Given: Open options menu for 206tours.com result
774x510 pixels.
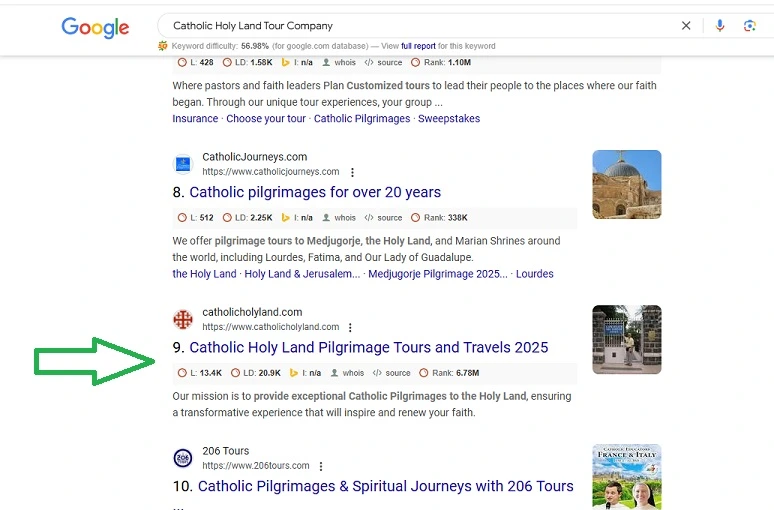Looking at the screenshot, I should [x=321, y=466].
